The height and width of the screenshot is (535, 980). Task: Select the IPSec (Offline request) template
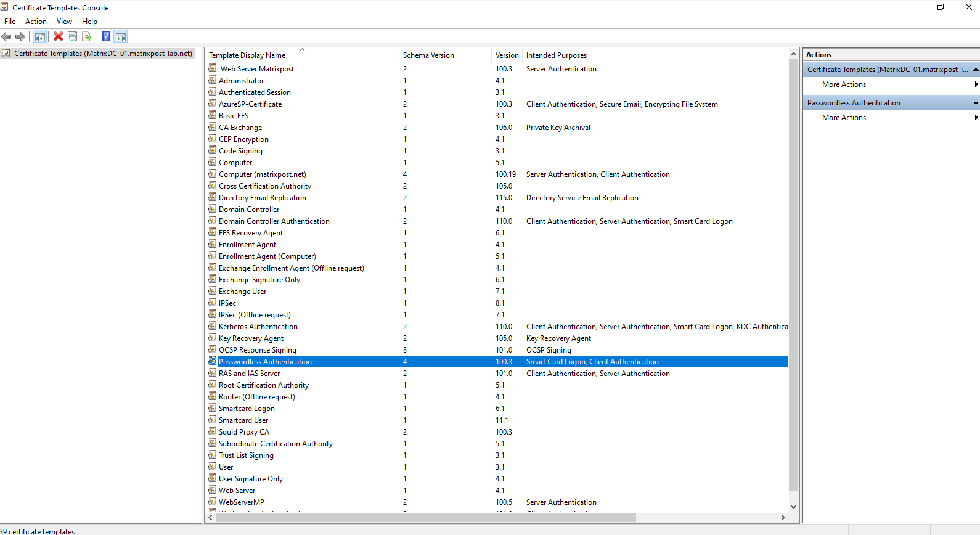255,315
